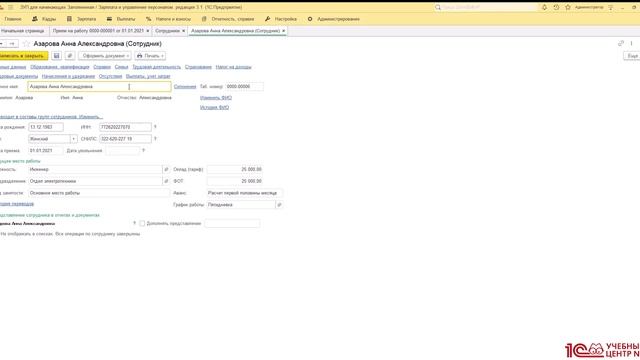Open the Главное section menu
This screenshot has width=640, height=360.
tap(13, 19)
